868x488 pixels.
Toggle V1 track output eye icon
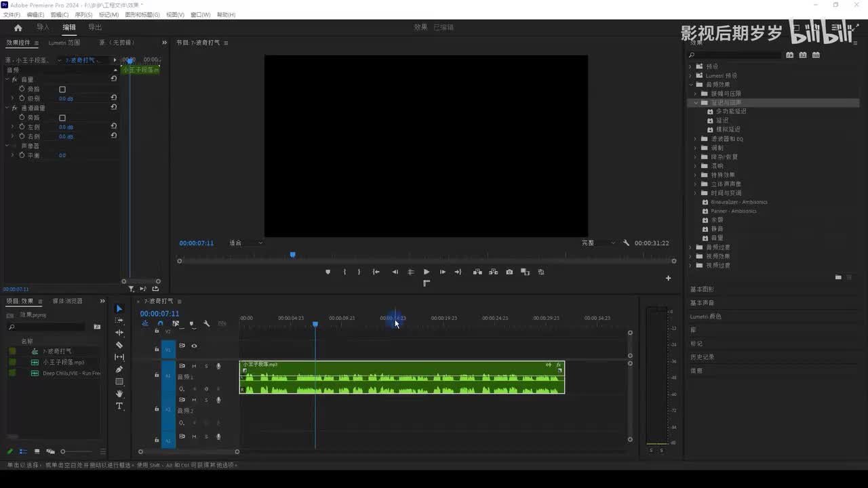tap(194, 346)
